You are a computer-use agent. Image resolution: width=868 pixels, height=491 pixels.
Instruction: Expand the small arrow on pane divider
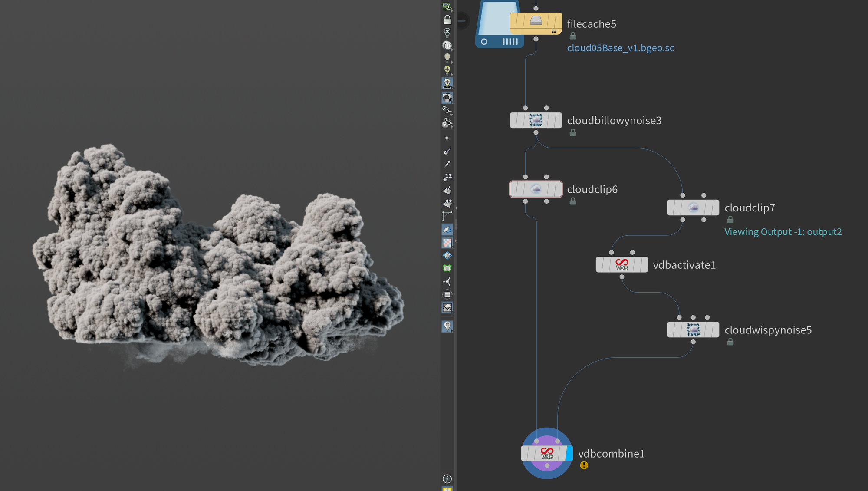455,208
